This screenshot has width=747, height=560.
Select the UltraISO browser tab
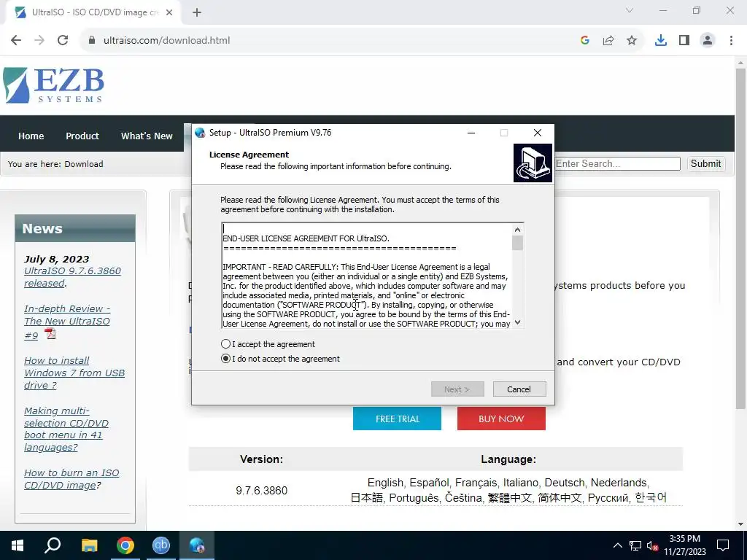pos(94,12)
